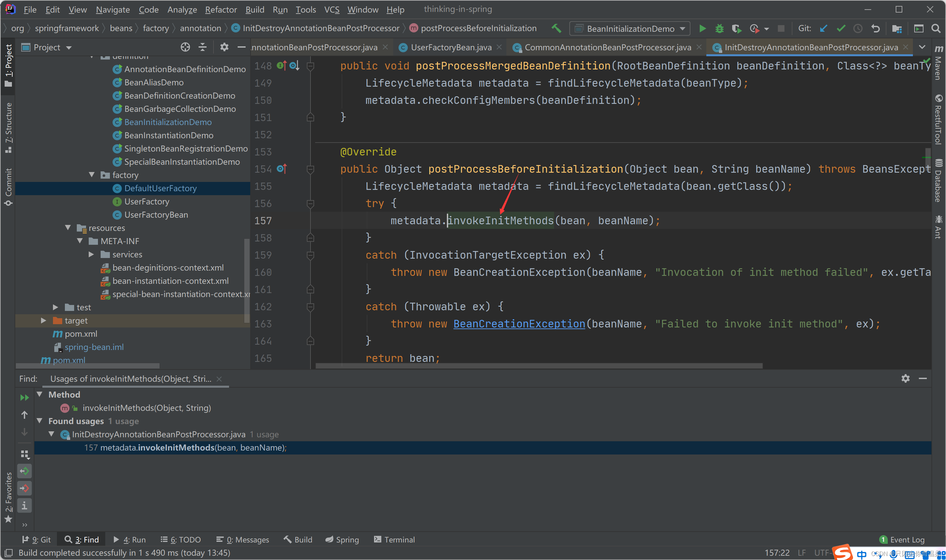This screenshot has height=560, width=946.
Task: Click Locate current file crosshair icon
Action: click(185, 47)
